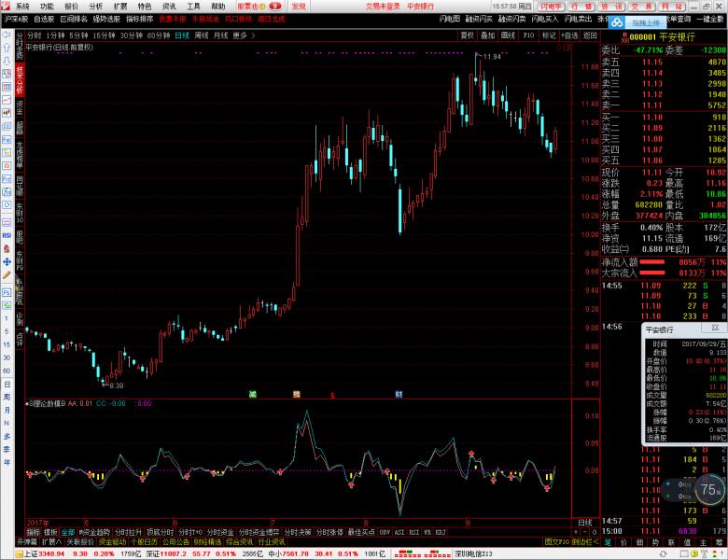Click the candlestick icon in left sidebar
The height and width of the screenshot is (560, 728).
[x=7, y=113]
